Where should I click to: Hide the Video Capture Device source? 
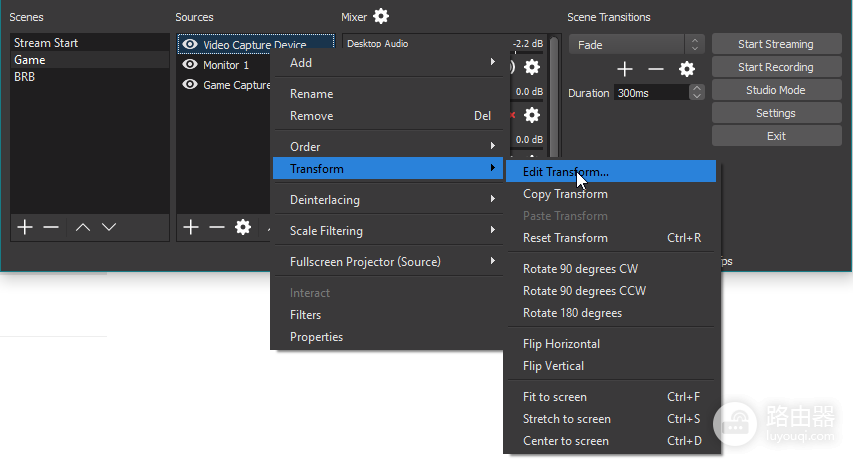[190, 44]
